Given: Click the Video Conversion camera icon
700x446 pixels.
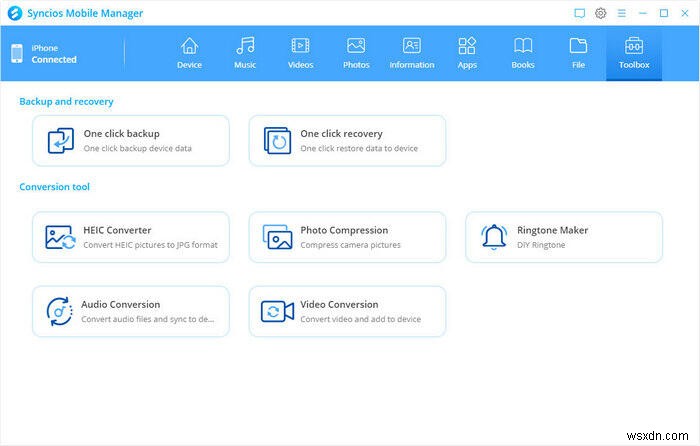Looking at the screenshot, I should pyautogui.click(x=277, y=312).
